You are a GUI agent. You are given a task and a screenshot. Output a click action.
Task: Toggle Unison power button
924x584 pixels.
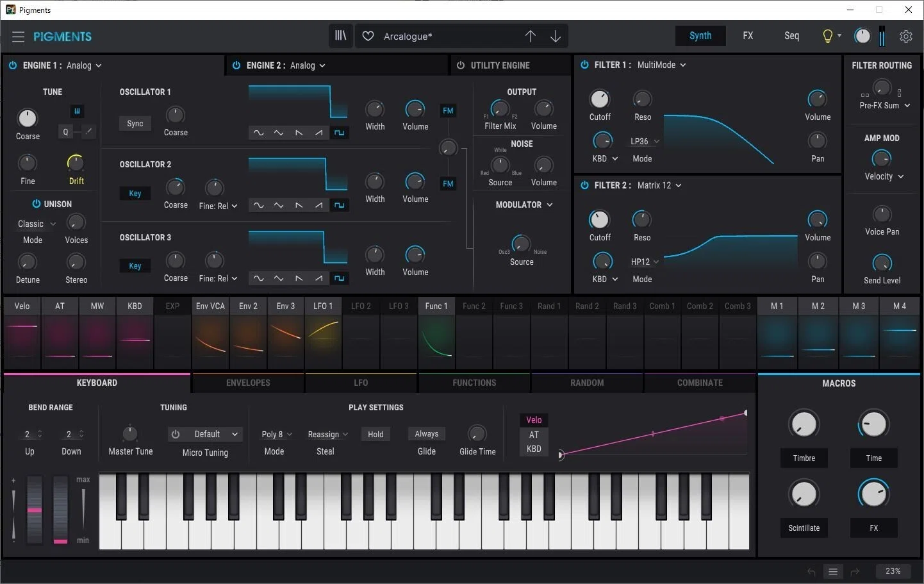click(37, 204)
